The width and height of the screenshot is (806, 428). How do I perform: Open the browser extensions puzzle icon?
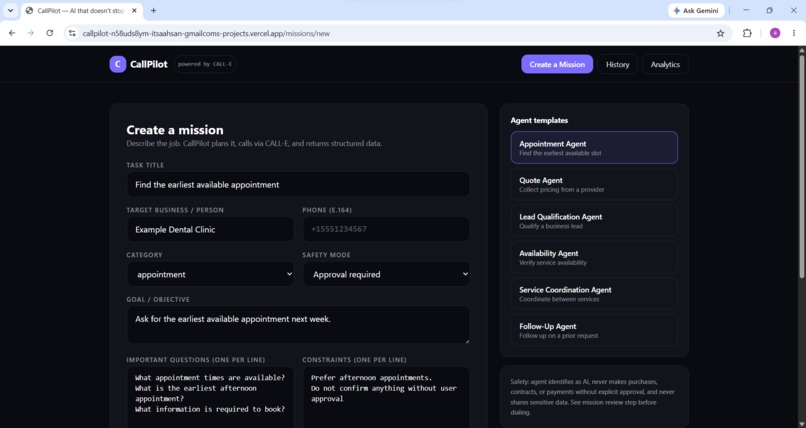[x=747, y=33]
